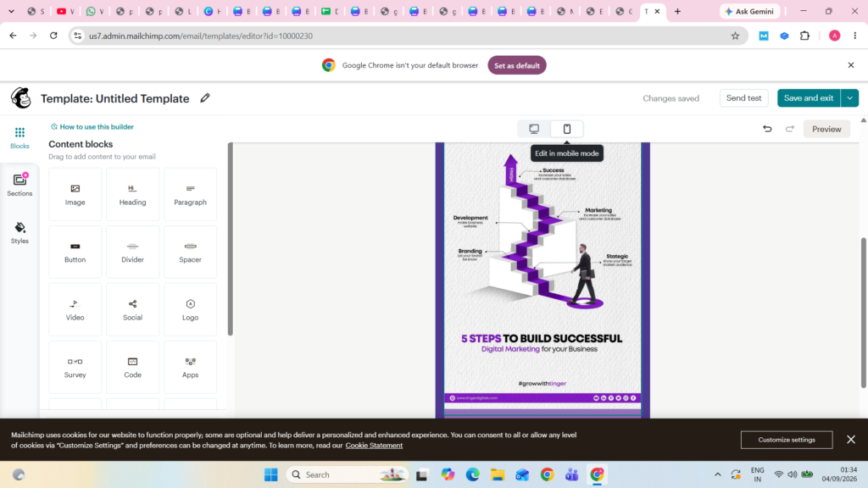View site information icon in address bar
The width and height of the screenshot is (868, 488).
(x=78, y=36)
